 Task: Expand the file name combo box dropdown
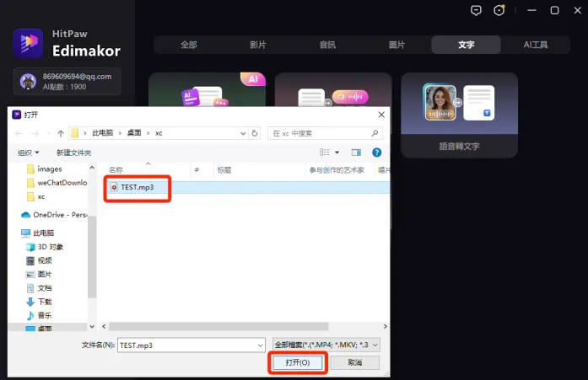260,345
